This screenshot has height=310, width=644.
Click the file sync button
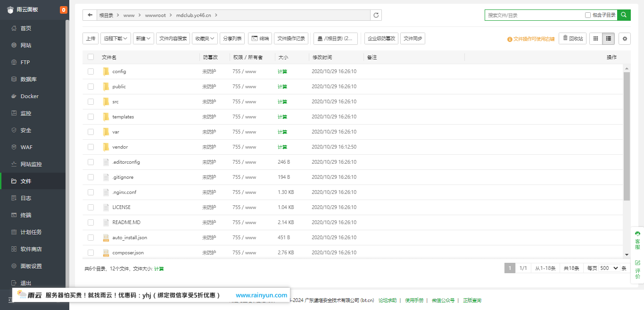(x=413, y=39)
